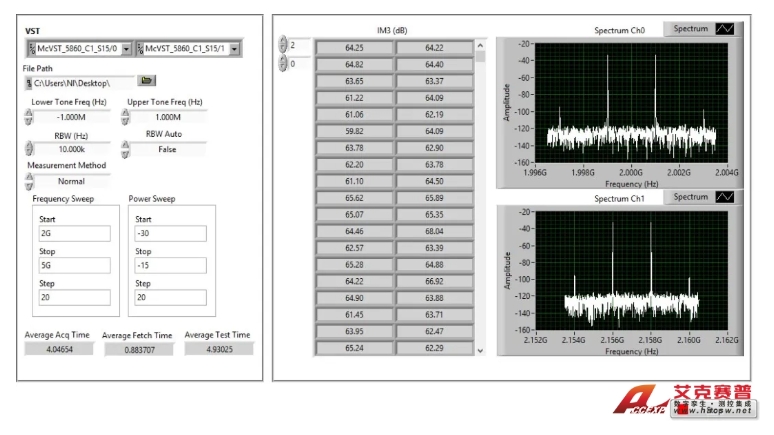Adjust the Lower Tone Freq stepper arrows

point(29,117)
